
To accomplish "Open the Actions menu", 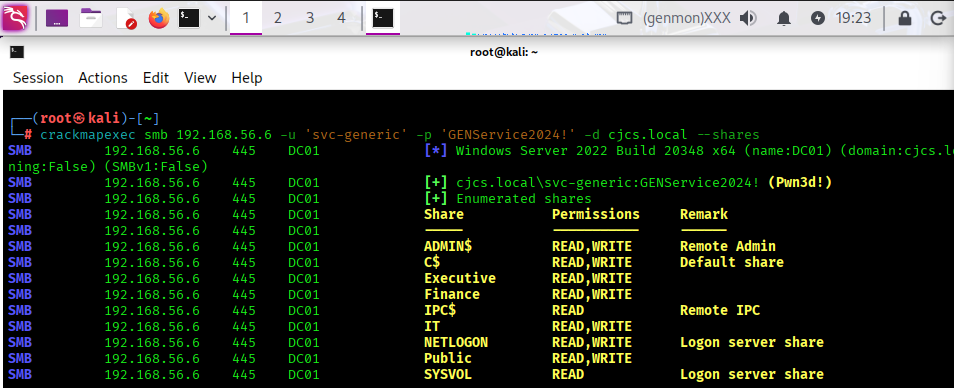I will click(103, 78).
